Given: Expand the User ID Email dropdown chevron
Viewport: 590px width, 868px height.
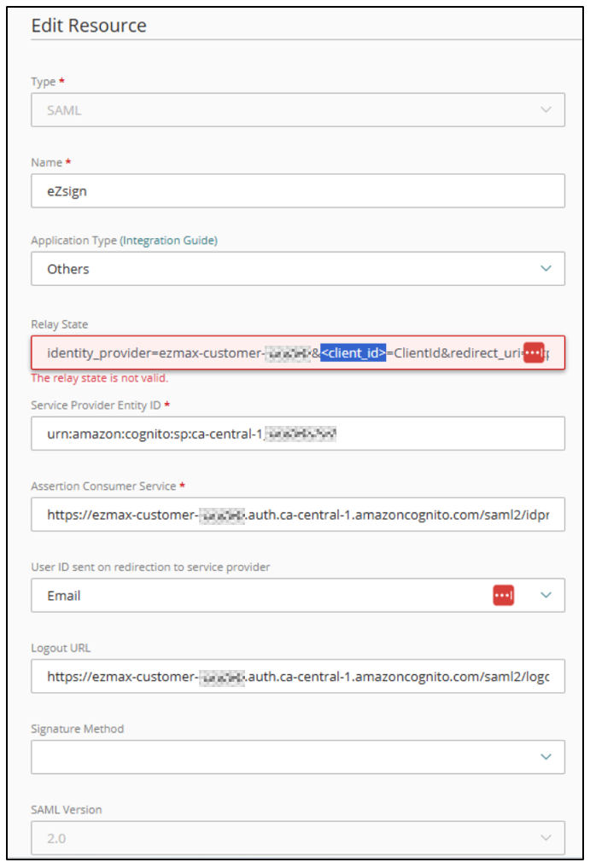Looking at the screenshot, I should pos(546,595).
